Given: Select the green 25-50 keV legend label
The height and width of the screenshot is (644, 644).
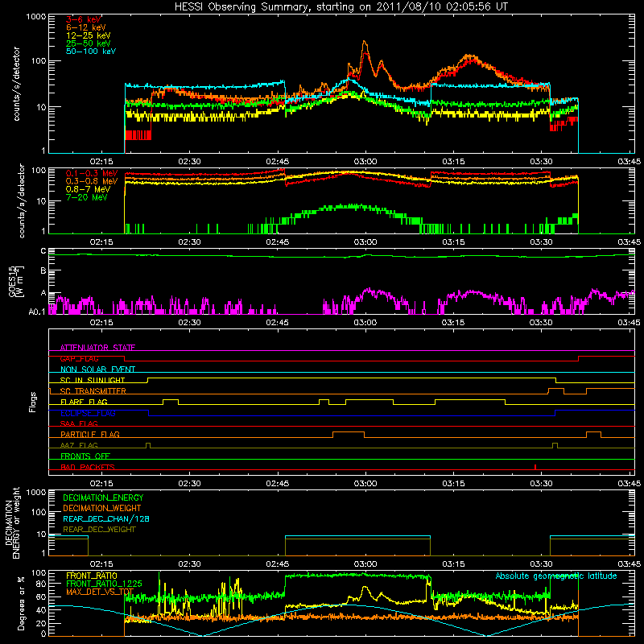Looking at the screenshot, I should click(x=89, y=43).
